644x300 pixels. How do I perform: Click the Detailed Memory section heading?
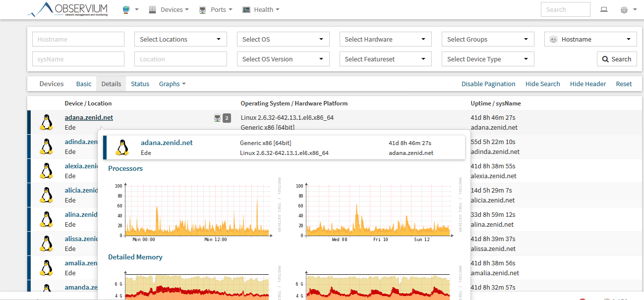tap(135, 257)
